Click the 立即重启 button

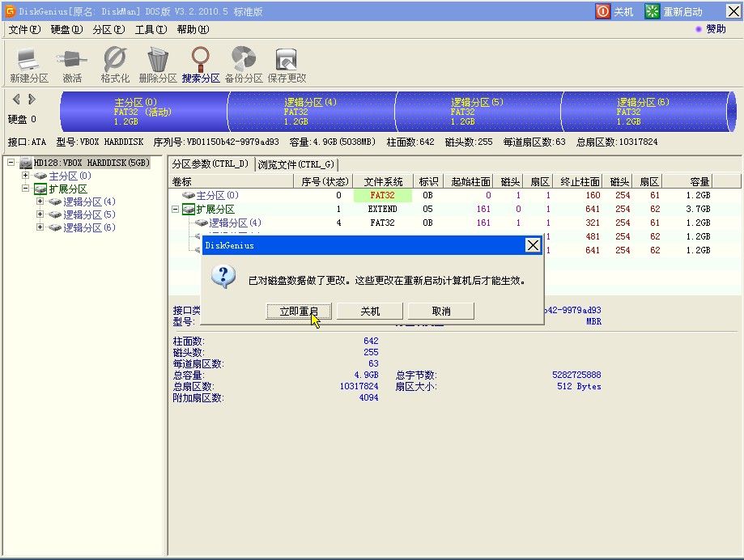coord(299,312)
